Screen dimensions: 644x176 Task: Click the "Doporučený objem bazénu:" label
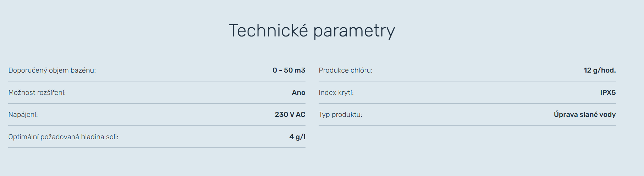52,70
